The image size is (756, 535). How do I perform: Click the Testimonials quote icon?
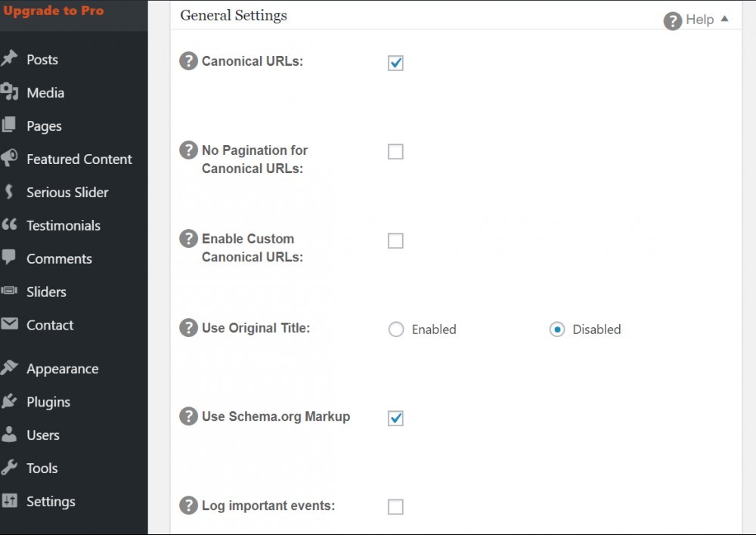[x=9, y=224]
